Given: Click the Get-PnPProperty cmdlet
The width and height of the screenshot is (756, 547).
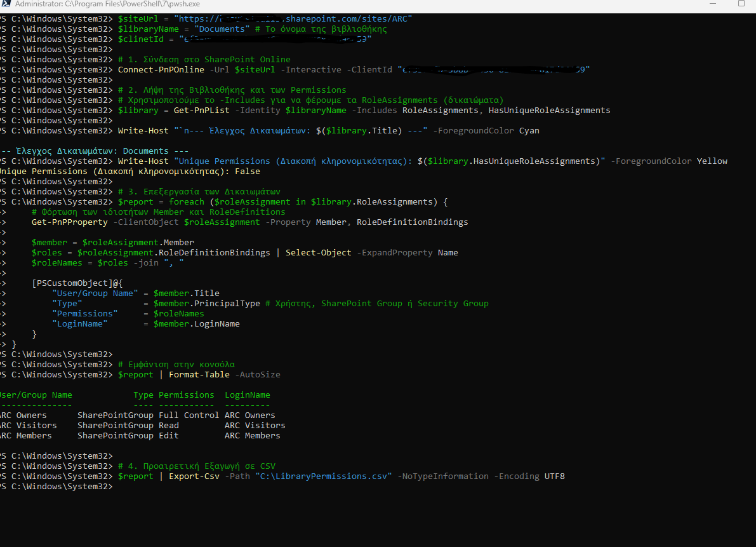Looking at the screenshot, I should pyautogui.click(x=69, y=222).
